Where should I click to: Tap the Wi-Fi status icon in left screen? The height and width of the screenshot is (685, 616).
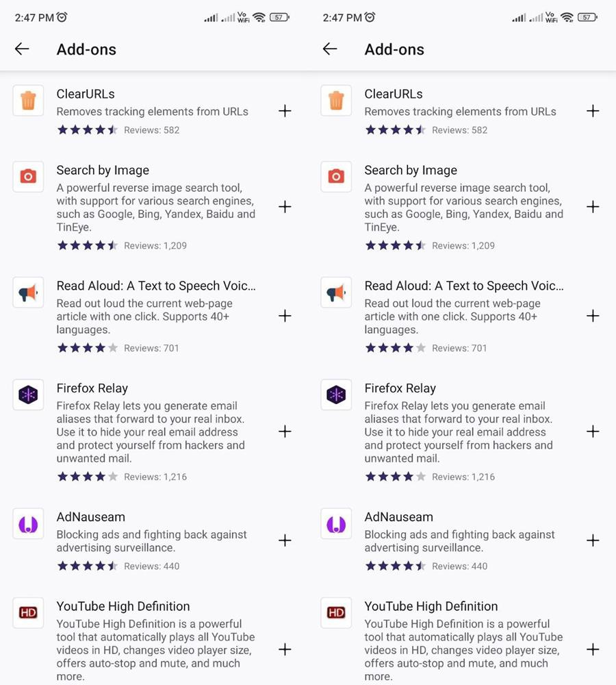(x=259, y=18)
